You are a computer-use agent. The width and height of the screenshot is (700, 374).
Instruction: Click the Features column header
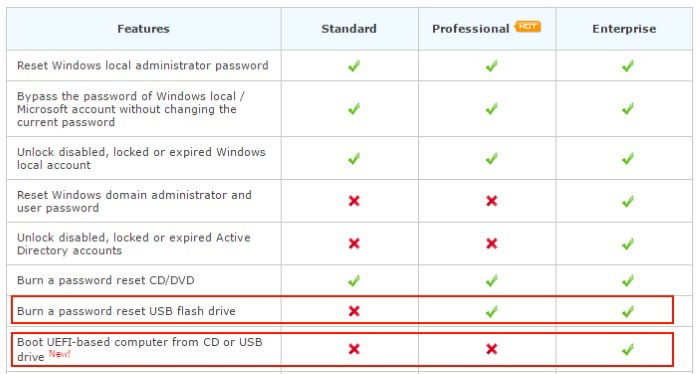tap(143, 29)
